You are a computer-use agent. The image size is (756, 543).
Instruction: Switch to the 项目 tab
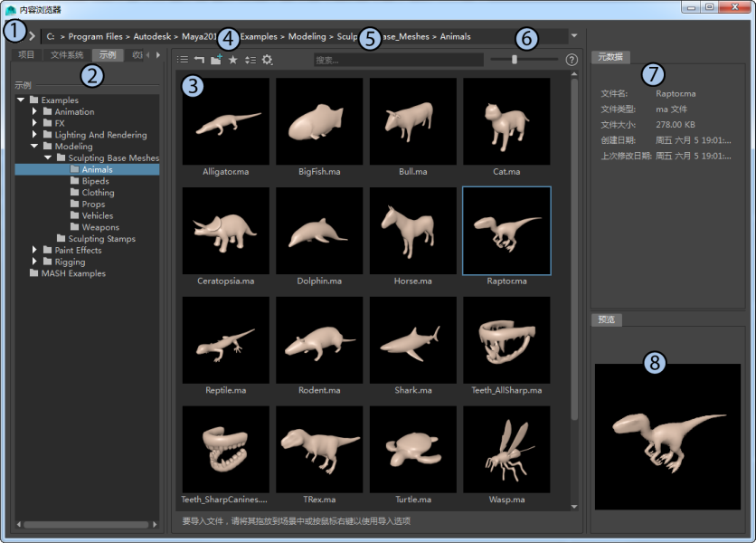coord(26,54)
